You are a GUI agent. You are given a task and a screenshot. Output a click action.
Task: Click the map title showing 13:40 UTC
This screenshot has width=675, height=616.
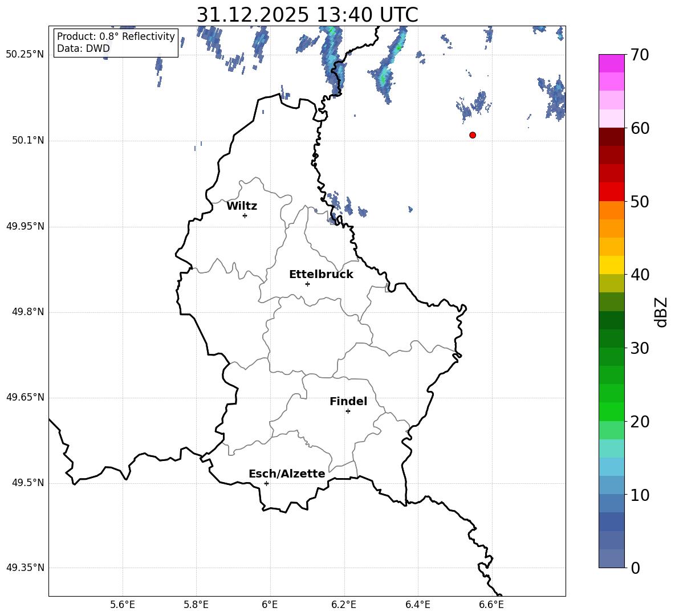tap(307, 15)
